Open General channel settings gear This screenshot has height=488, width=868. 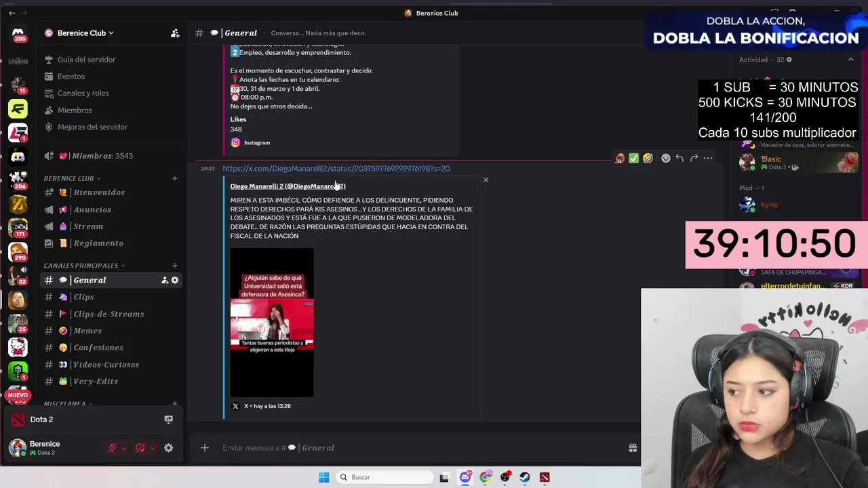pos(175,280)
